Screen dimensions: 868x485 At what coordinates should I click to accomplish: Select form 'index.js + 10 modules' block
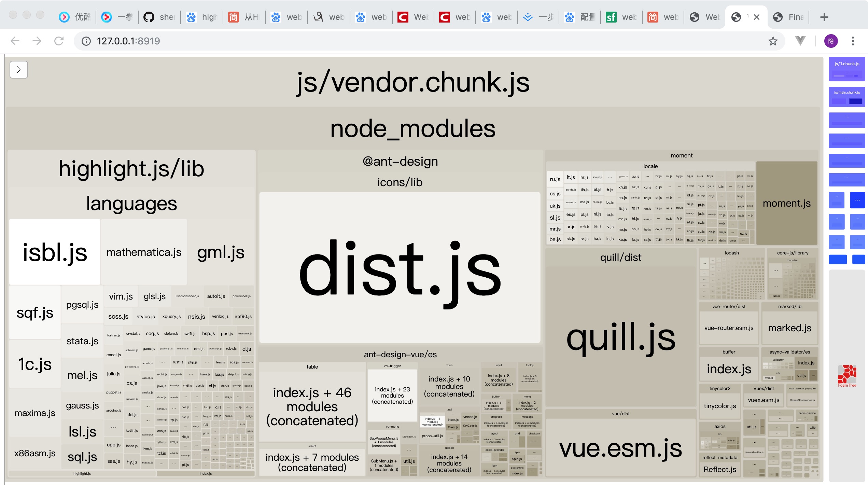tap(449, 386)
